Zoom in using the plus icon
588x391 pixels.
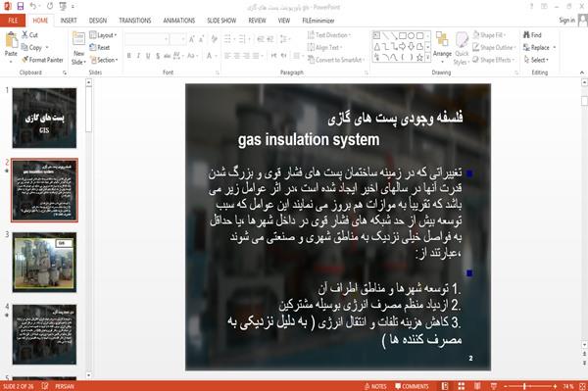(x=555, y=386)
